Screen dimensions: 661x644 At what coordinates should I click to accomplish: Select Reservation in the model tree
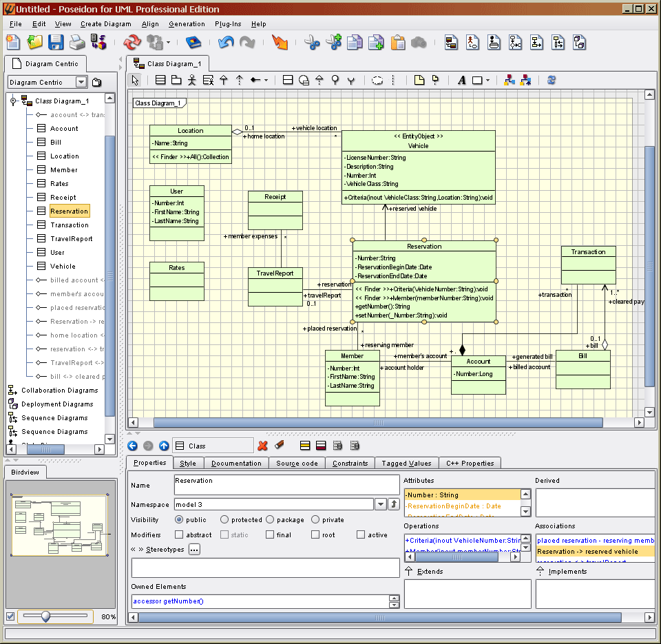point(69,211)
